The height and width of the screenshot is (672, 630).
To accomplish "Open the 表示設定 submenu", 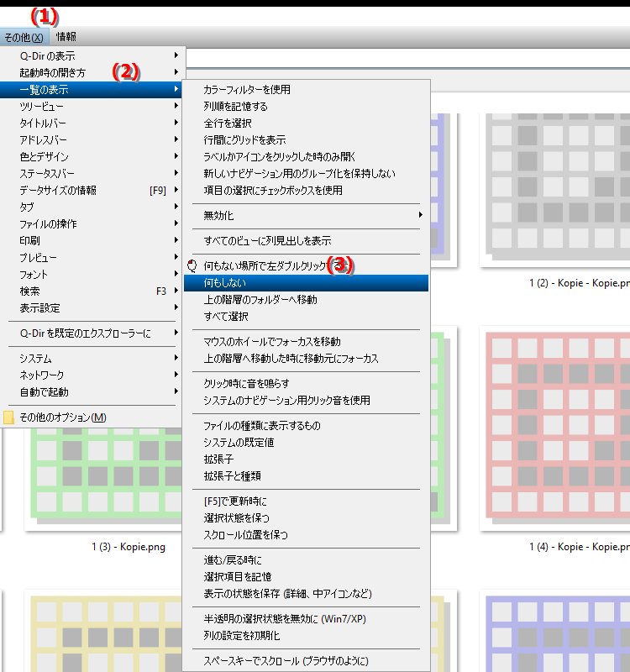I will 91,307.
